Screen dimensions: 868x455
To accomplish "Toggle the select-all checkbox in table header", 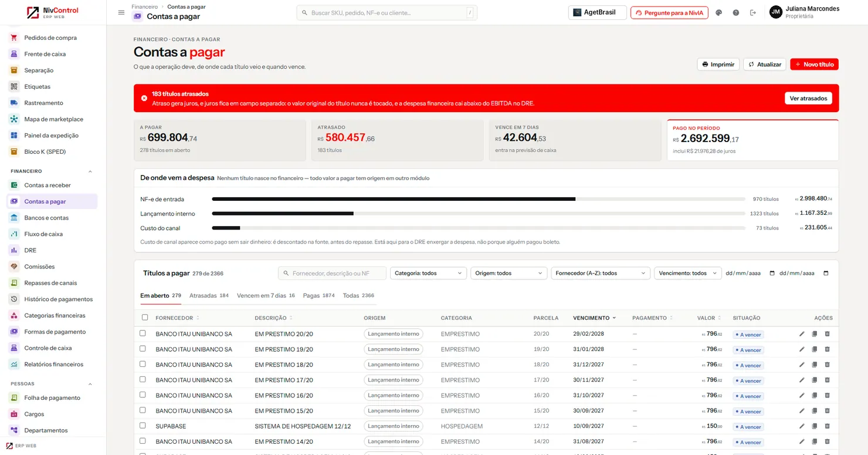I will click(145, 318).
